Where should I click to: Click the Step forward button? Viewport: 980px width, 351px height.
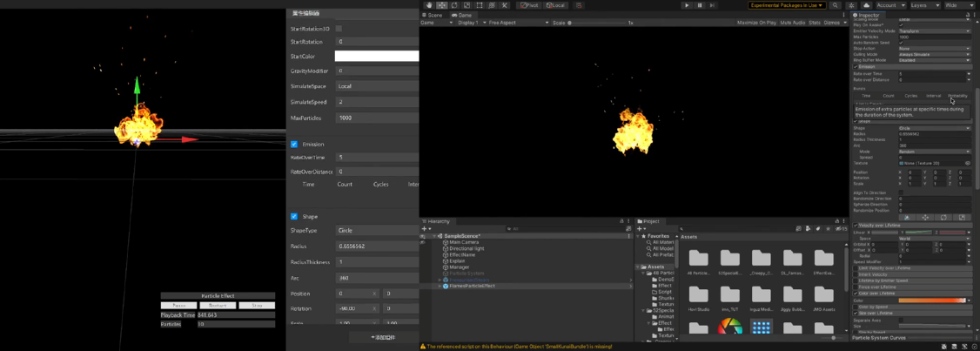point(712,5)
